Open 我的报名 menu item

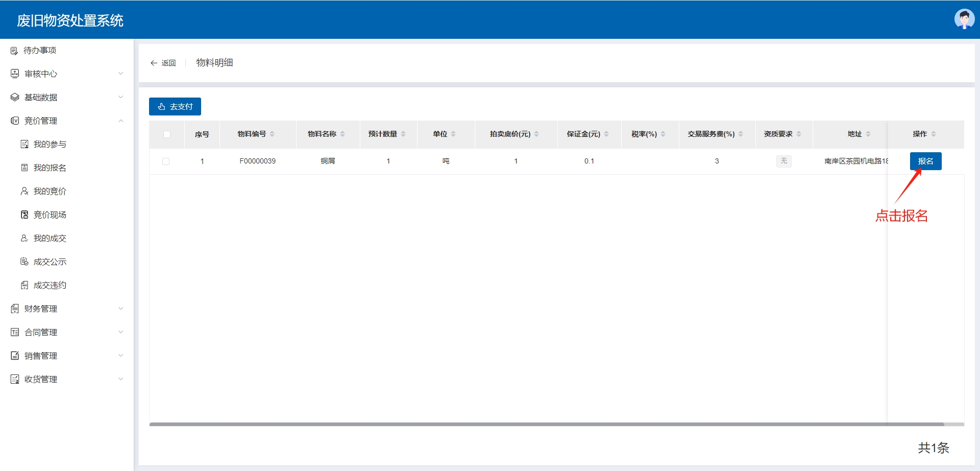click(x=50, y=168)
